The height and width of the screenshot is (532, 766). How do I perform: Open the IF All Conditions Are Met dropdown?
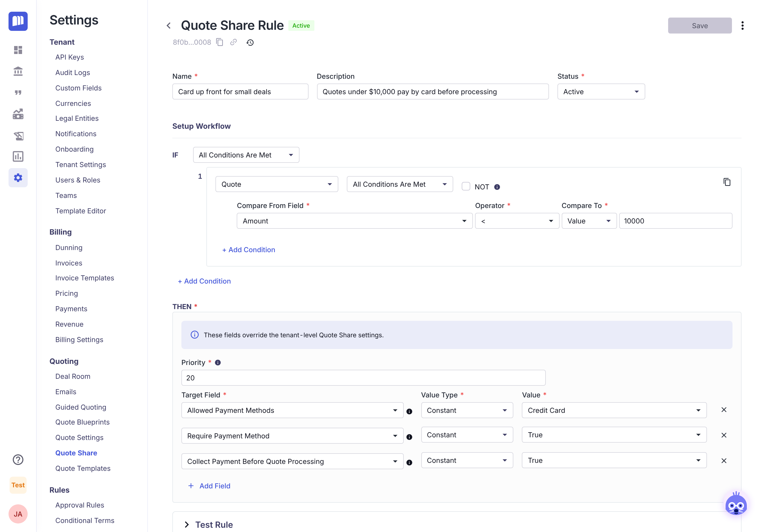[x=246, y=155]
